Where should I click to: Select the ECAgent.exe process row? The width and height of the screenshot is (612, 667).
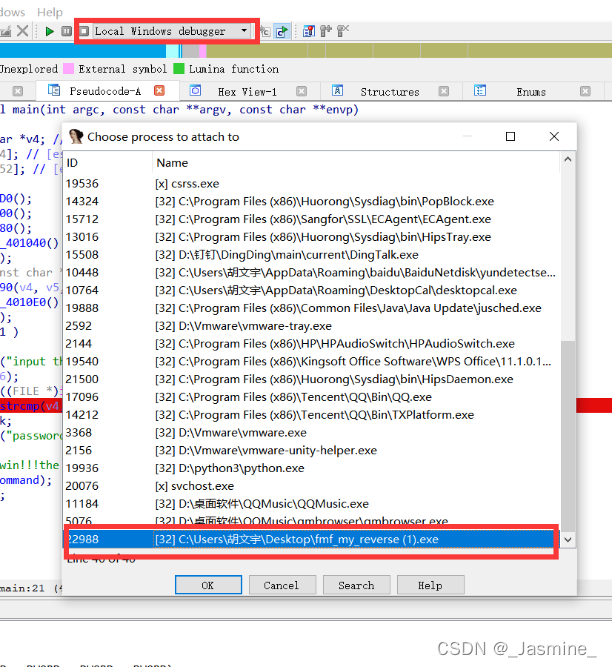click(x=311, y=219)
